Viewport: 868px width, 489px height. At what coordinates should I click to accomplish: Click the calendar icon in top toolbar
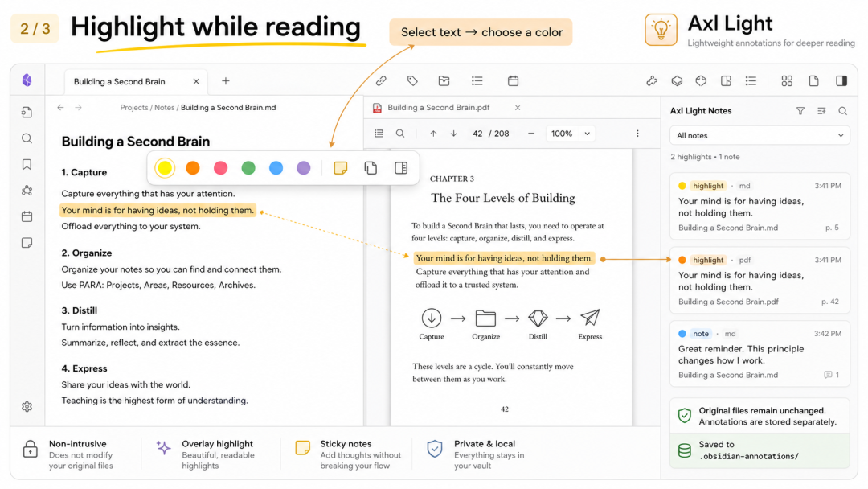pyautogui.click(x=513, y=81)
